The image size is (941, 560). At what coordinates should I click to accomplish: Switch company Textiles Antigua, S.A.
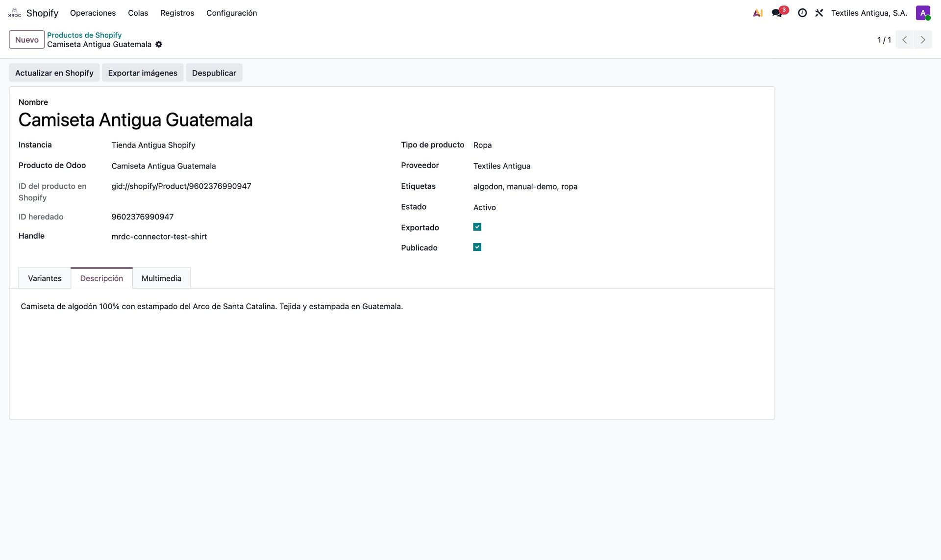(x=869, y=13)
